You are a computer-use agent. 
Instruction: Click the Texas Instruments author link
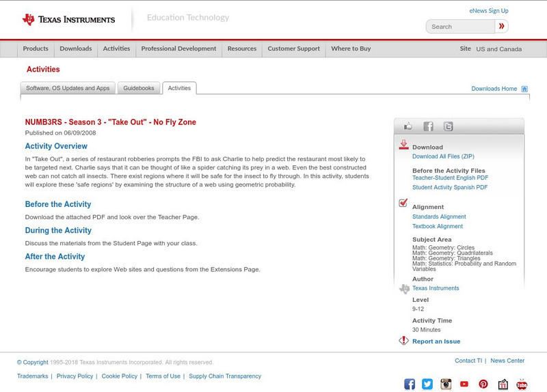click(436, 288)
